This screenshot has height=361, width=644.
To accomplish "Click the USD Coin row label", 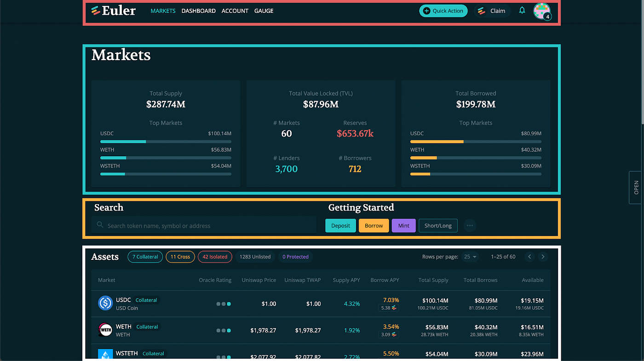I will pyautogui.click(x=127, y=308).
